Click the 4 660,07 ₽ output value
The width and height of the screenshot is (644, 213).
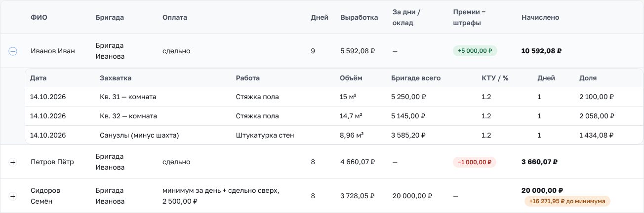click(358, 162)
